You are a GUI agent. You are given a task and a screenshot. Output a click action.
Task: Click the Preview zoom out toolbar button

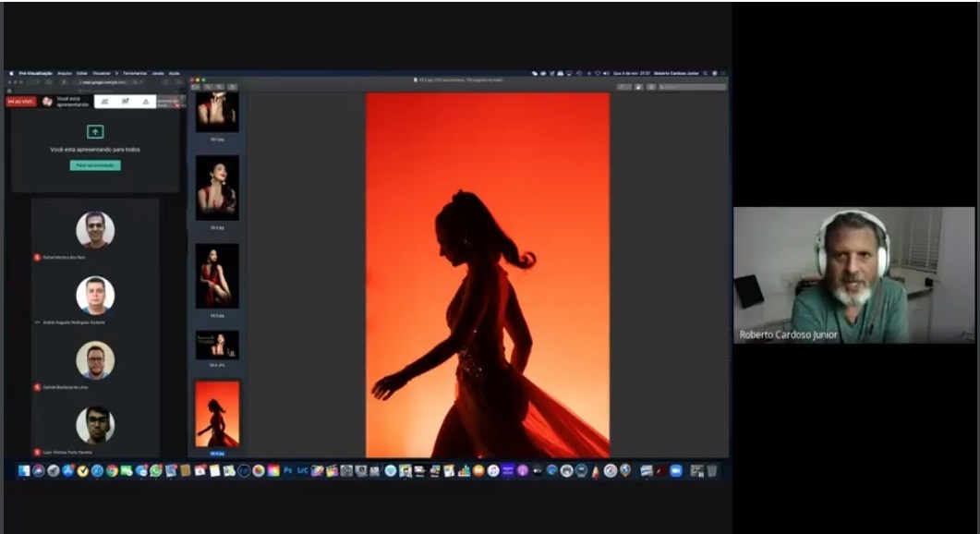click(208, 87)
